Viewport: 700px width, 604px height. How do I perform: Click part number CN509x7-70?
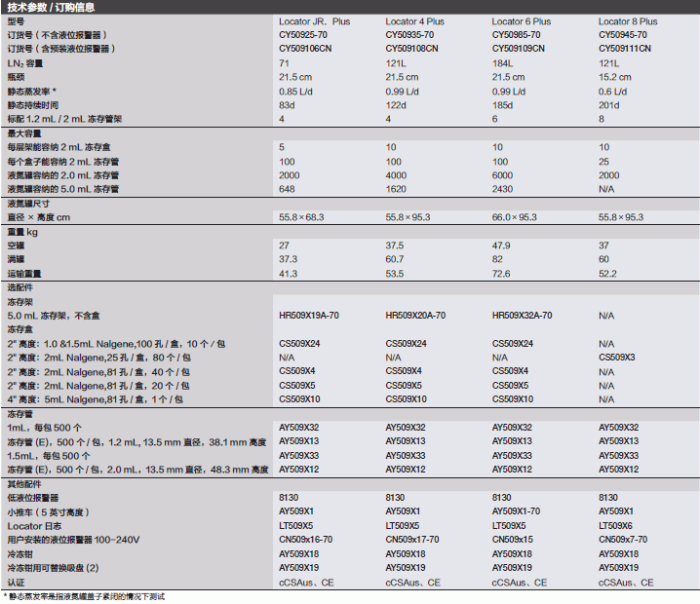pos(623,540)
